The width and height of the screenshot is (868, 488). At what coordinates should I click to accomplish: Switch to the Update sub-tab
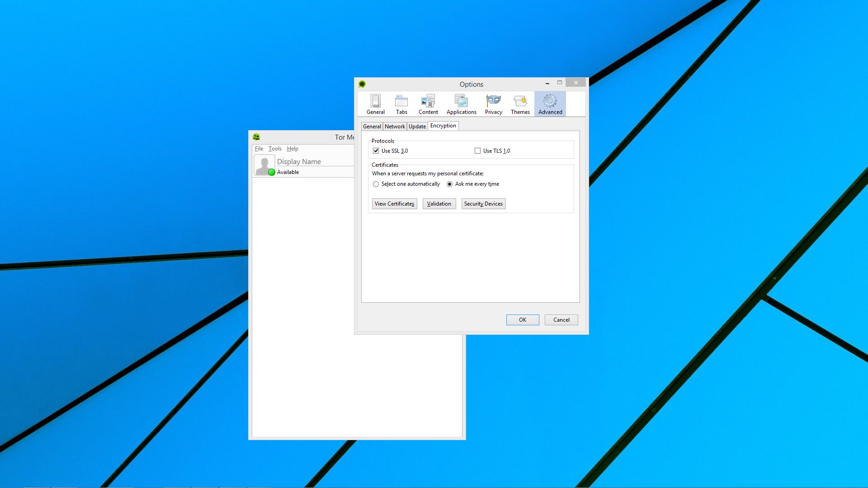(417, 127)
